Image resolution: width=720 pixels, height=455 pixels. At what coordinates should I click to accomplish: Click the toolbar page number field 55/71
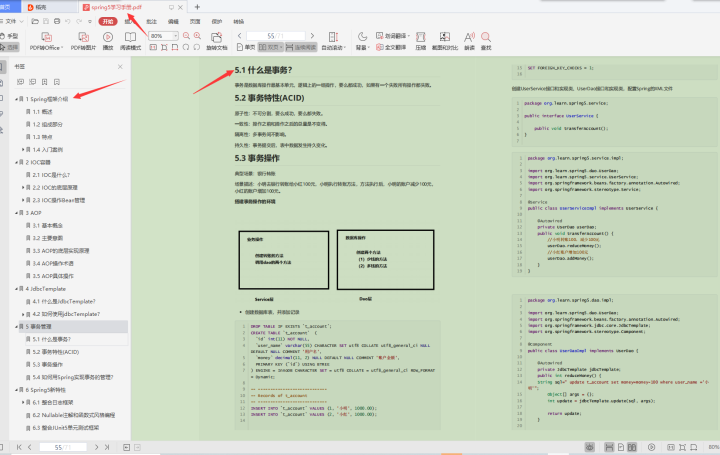(x=276, y=36)
